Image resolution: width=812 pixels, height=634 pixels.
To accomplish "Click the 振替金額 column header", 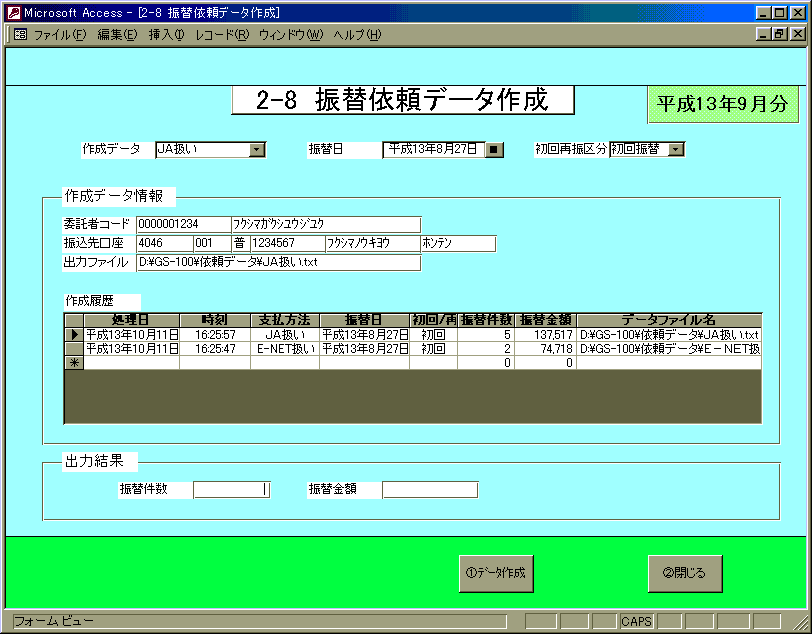I will (x=546, y=320).
